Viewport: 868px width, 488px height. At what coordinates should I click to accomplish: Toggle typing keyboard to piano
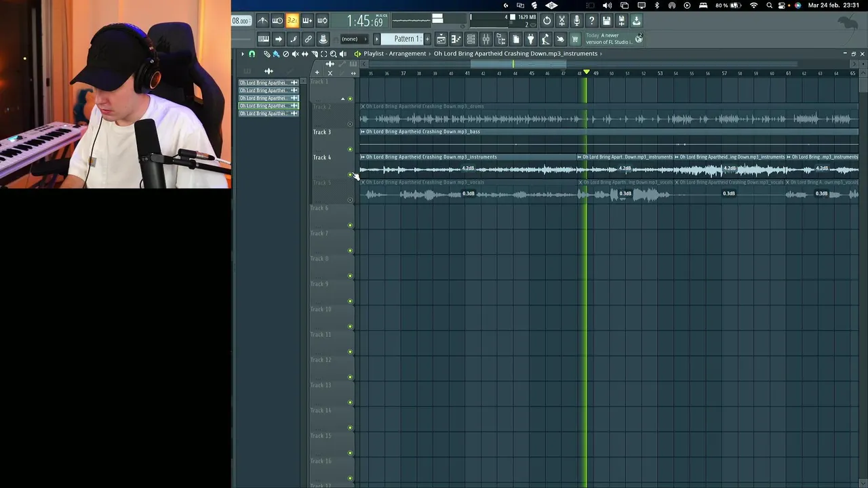[x=263, y=39]
